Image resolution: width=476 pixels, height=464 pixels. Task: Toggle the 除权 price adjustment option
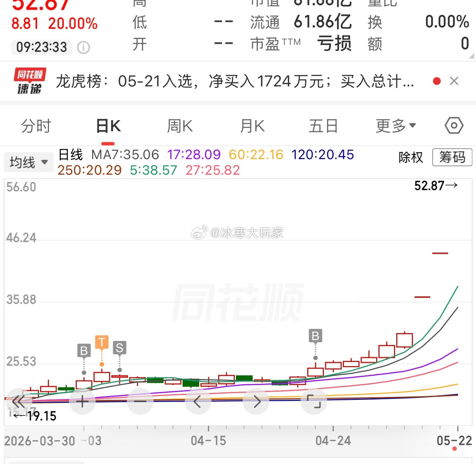pyautogui.click(x=411, y=157)
